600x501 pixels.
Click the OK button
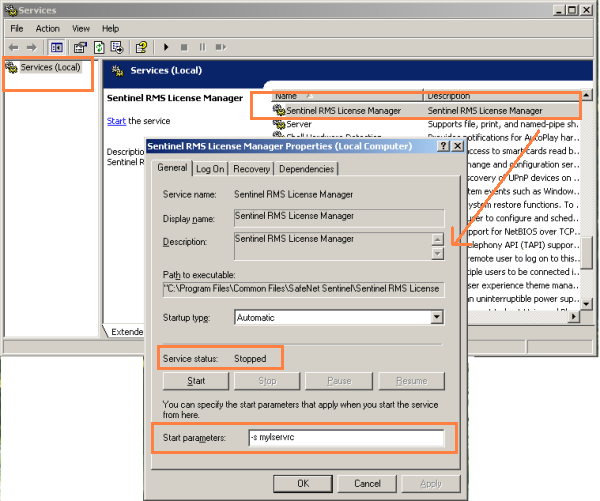coord(303,484)
